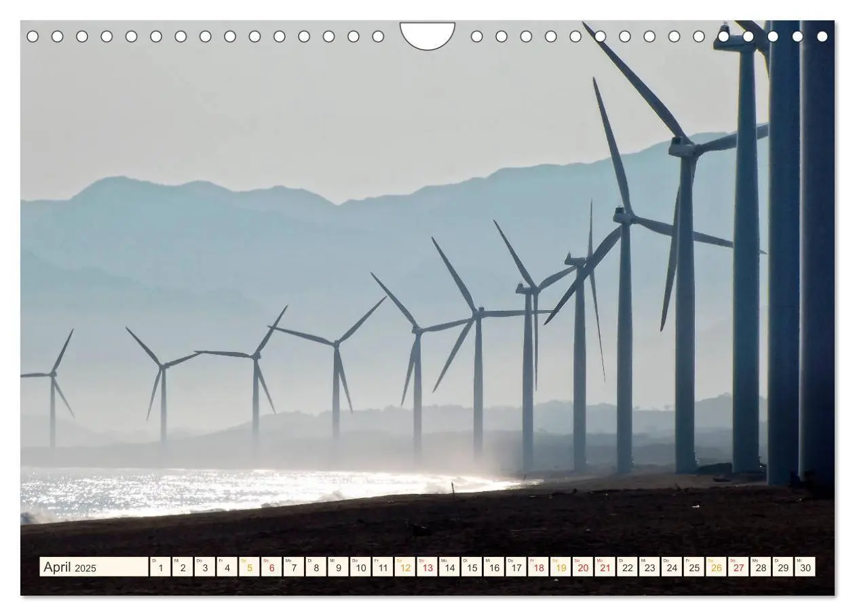Select date cell 24
Screen dimensions: 855x616
tap(672, 567)
